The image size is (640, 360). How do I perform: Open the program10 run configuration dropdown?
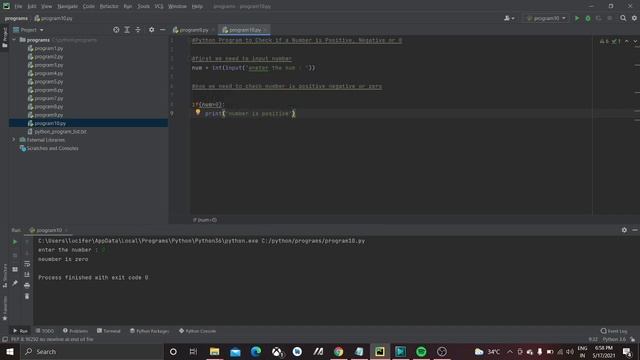(x=546, y=18)
